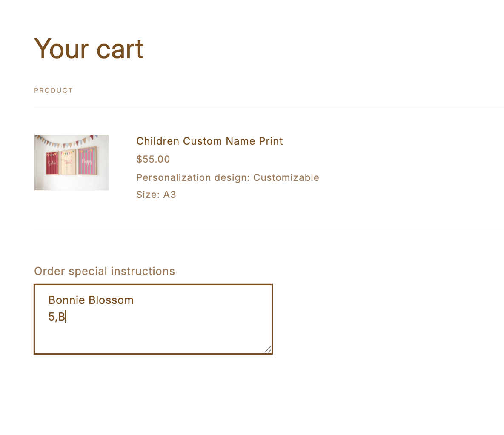Click the 'Your cart' heading
504x435 pixels.
click(89, 49)
